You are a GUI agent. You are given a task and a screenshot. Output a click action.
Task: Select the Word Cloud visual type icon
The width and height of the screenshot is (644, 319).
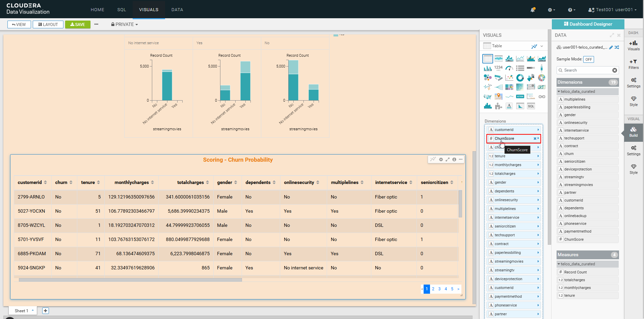499,78
